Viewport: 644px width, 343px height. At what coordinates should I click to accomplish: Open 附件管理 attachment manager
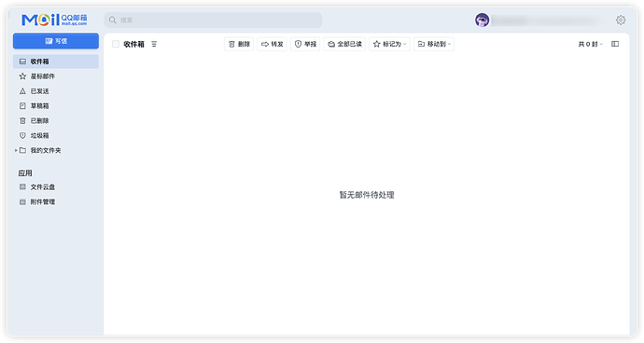pyautogui.click(x=56, y=202)
